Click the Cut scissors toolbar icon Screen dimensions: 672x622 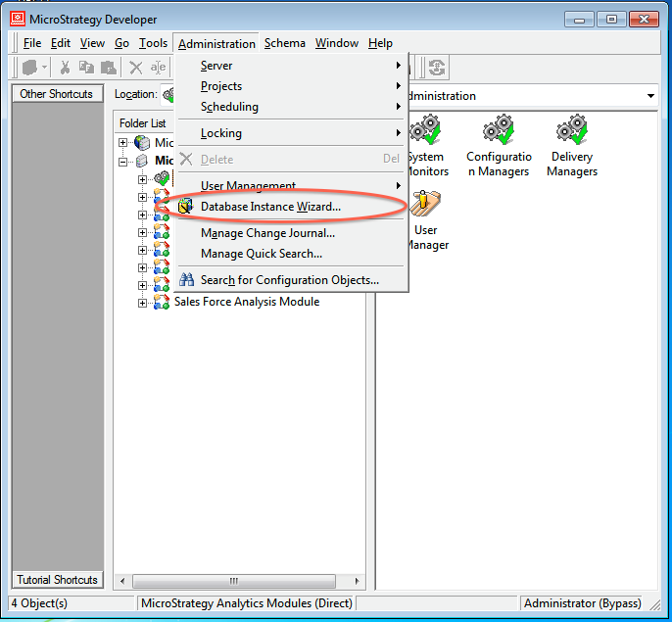click(x=65, y=68)
